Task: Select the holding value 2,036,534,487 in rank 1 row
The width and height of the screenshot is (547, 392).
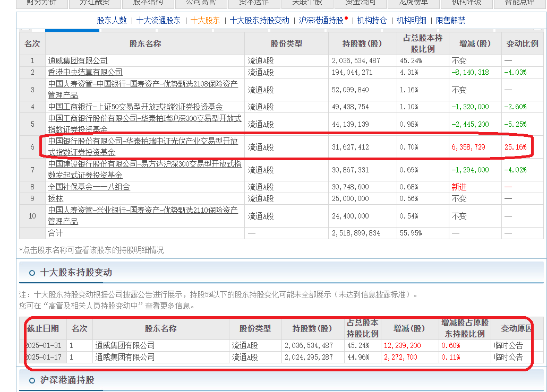Action: coord(356,60)
